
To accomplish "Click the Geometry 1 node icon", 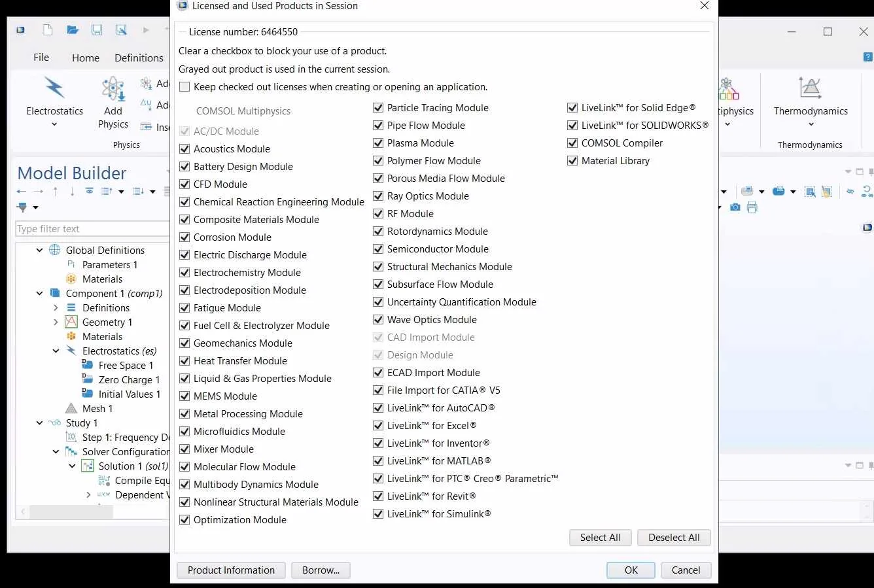I will pyautogui.click(x=71, y=322).
